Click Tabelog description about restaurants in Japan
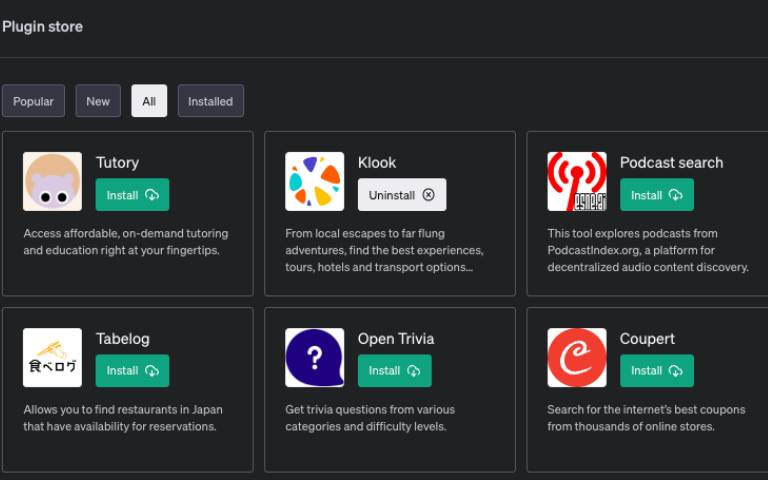 click(123, 418)
